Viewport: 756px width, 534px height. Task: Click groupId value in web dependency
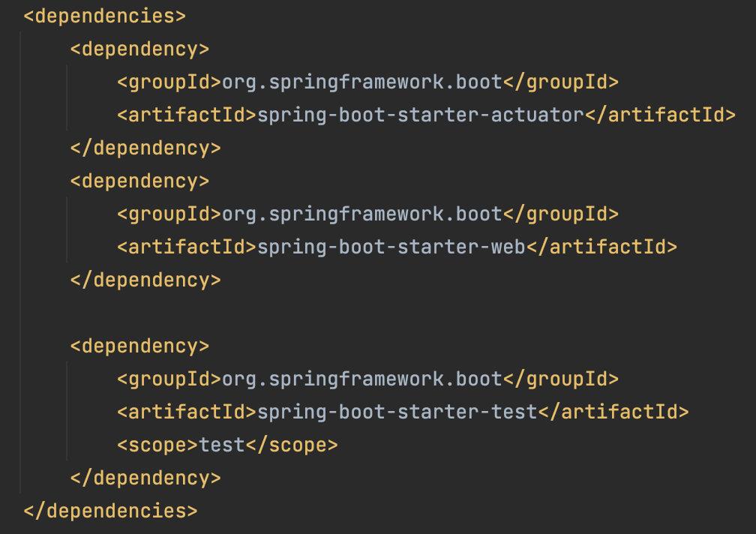coord(362,214)
